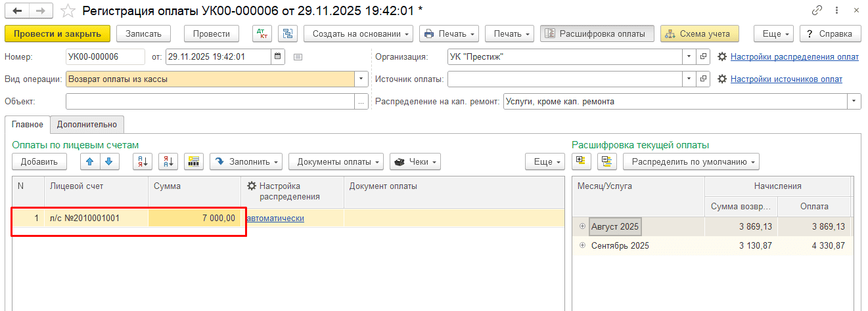Open the Дт/Кт postings view icon
The image size is (868, 311).
[x=262, y=34]
